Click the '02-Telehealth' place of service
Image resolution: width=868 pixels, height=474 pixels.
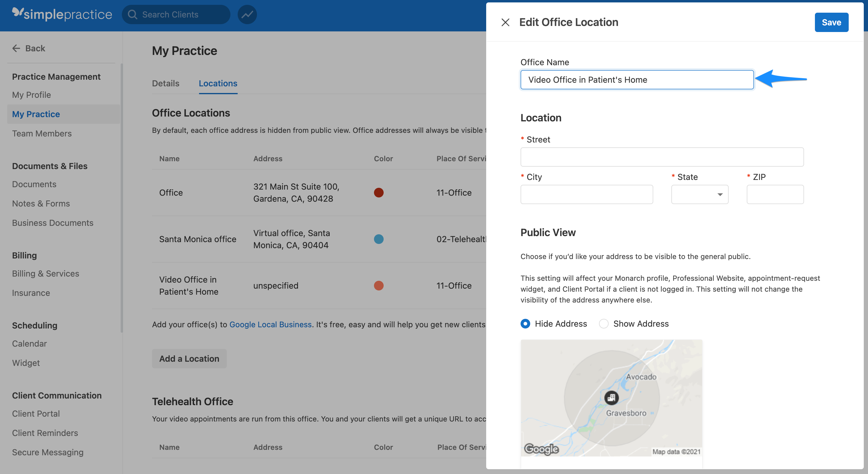coord(461,239)
